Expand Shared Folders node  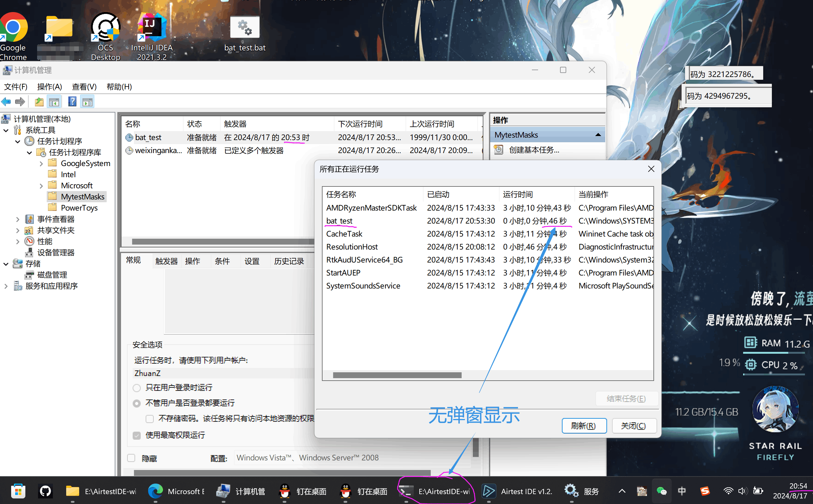(18, 230)
